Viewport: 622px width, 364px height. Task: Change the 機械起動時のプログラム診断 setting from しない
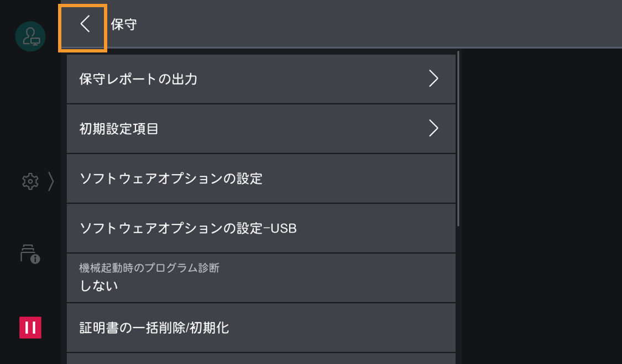click(260, 277)
